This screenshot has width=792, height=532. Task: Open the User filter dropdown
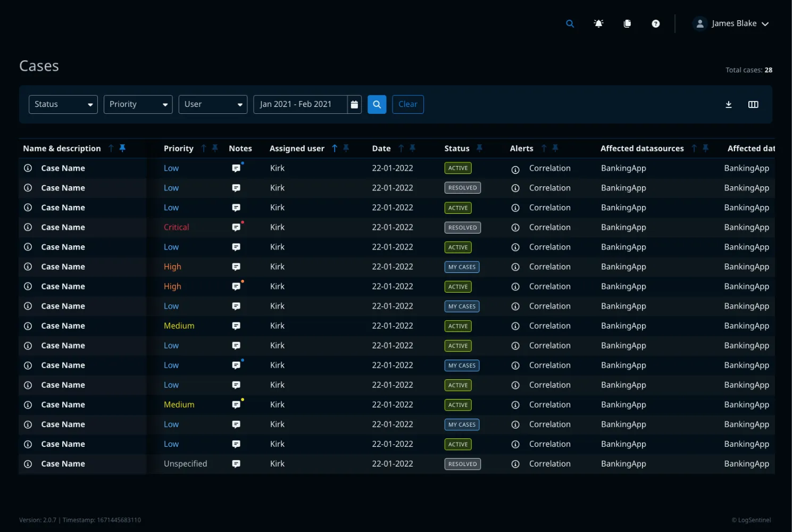[213, 104]
